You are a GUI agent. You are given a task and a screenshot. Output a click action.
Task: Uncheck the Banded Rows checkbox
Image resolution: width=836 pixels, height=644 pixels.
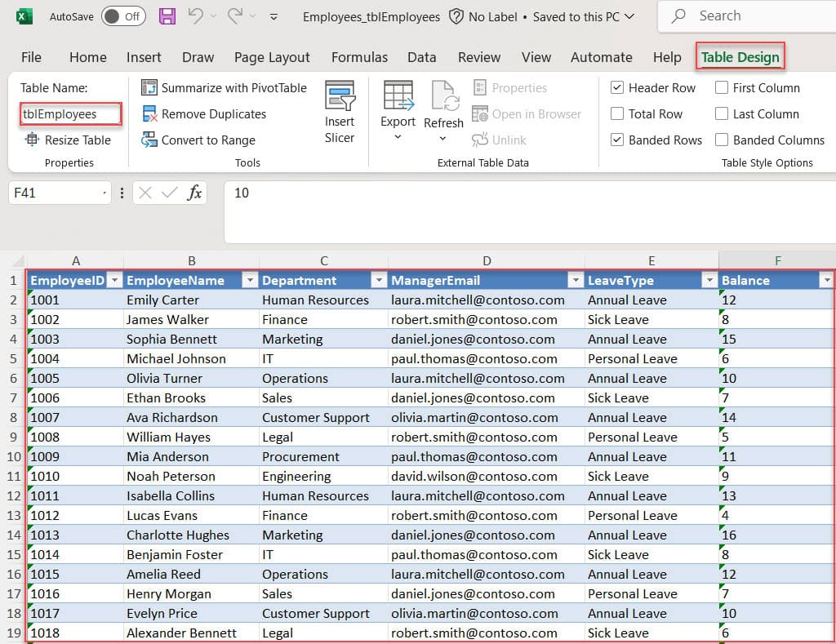pyautogui.click(x=617, y=140)
